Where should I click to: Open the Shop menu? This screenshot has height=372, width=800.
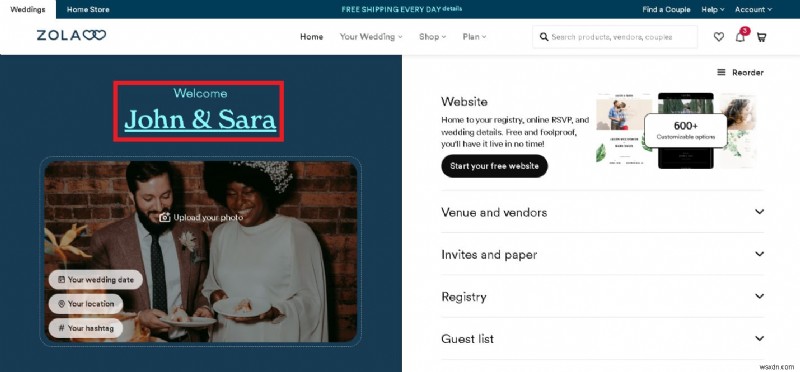point(432,37)
